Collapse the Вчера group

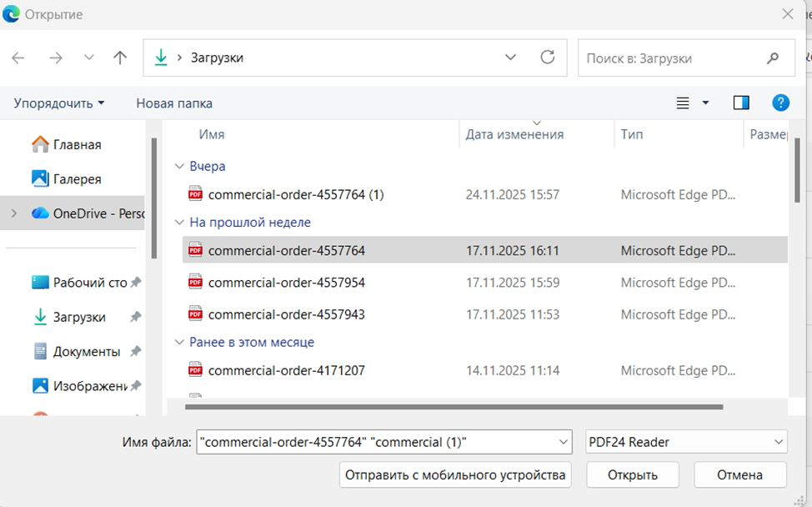(178, 166)
